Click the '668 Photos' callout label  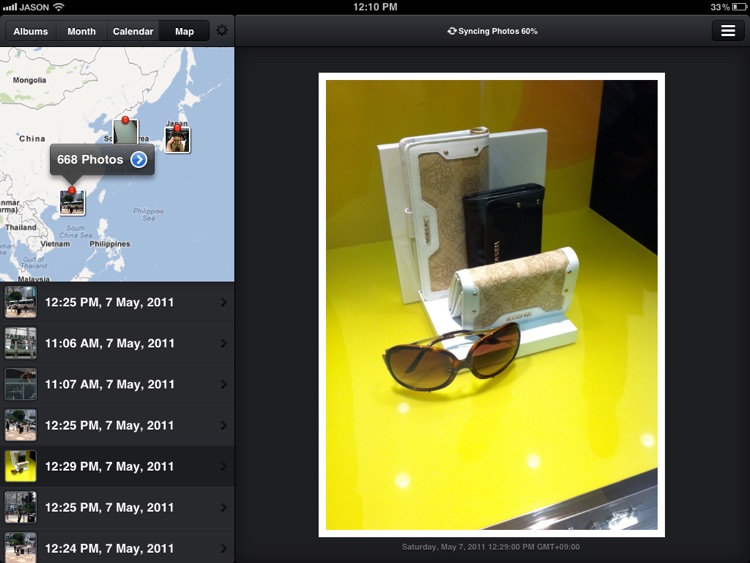[90, 160]
